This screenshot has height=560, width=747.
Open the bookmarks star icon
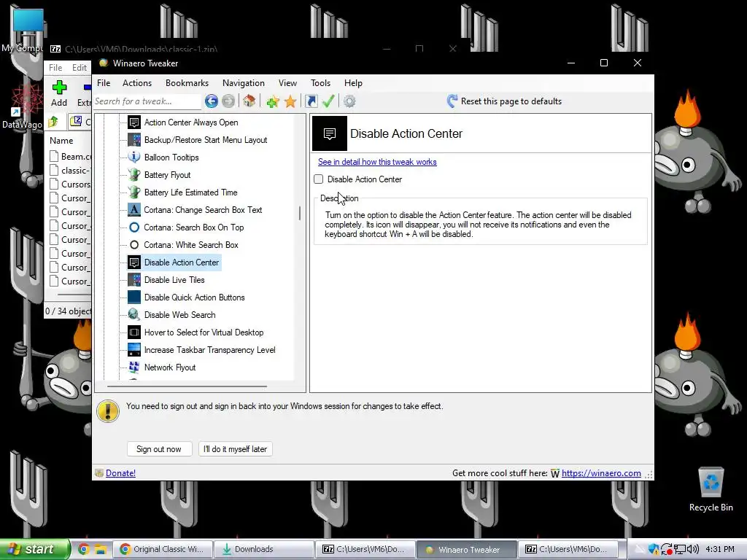290,101
